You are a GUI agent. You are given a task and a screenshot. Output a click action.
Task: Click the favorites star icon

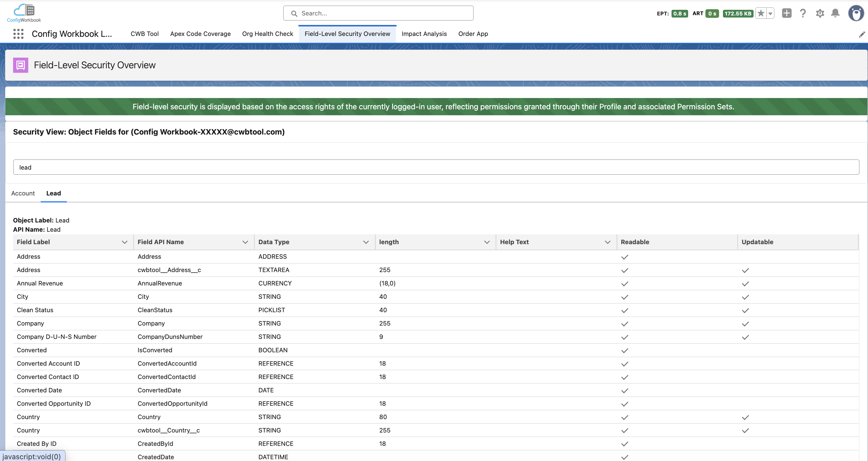tap(760, 13)
